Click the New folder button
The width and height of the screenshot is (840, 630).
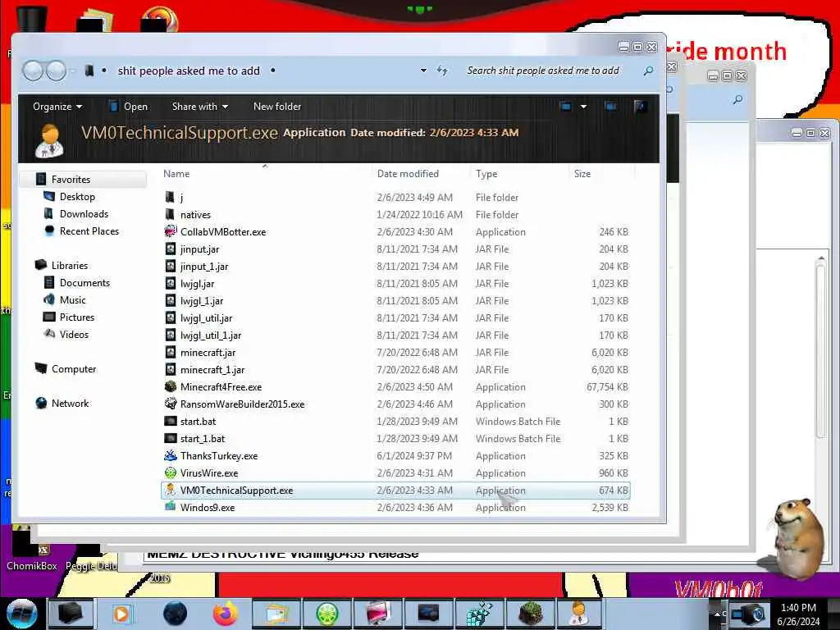277,106
